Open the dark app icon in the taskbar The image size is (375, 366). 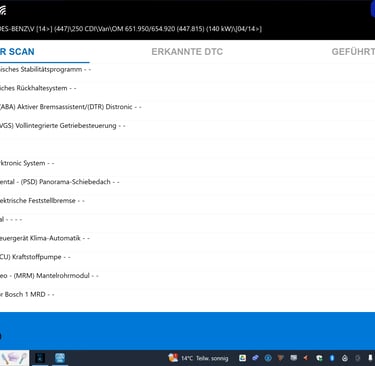point(40,358)
